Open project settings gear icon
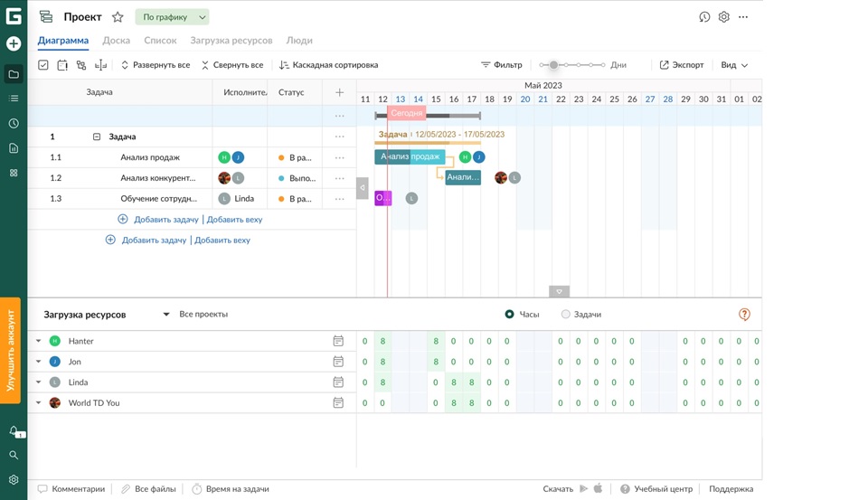868x500 pixels. click(723, 17)
